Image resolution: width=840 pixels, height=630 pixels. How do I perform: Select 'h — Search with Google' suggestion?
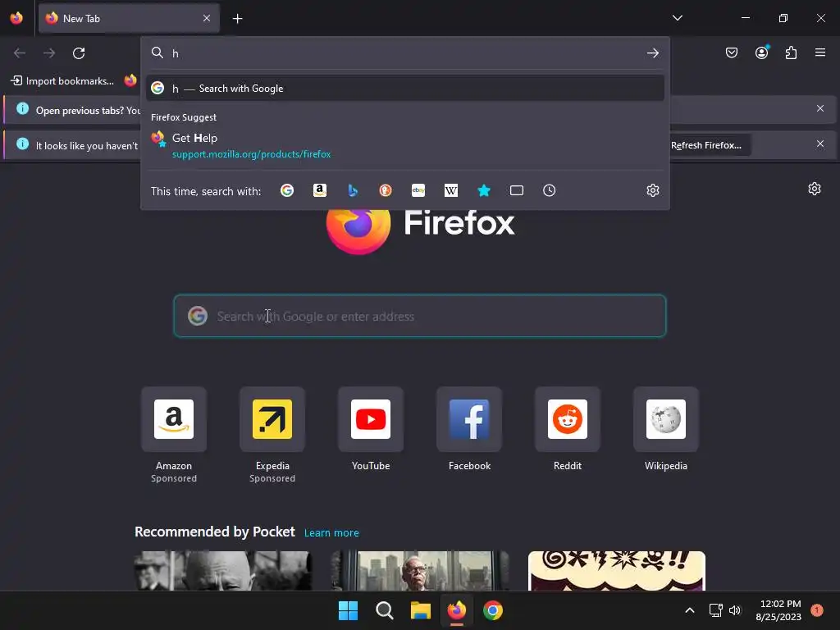click(x=405, y=89)
